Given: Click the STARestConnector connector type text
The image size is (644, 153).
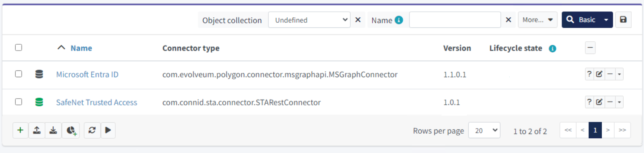Looking at the screenshot, I should coord(241,102).
